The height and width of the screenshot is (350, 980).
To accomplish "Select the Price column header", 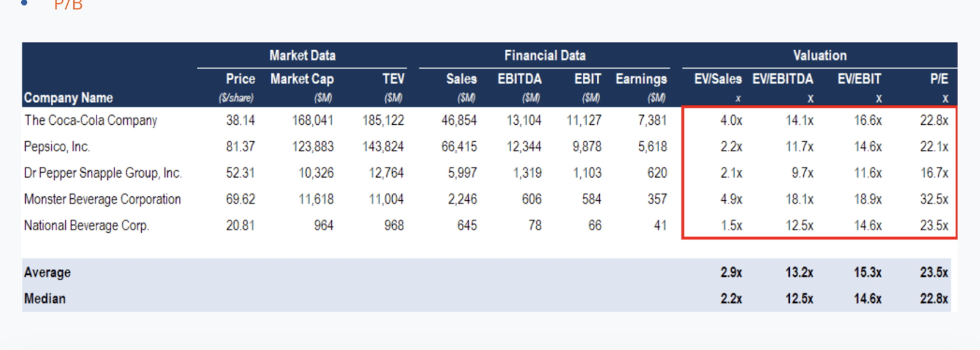I will tap(240, 79).
